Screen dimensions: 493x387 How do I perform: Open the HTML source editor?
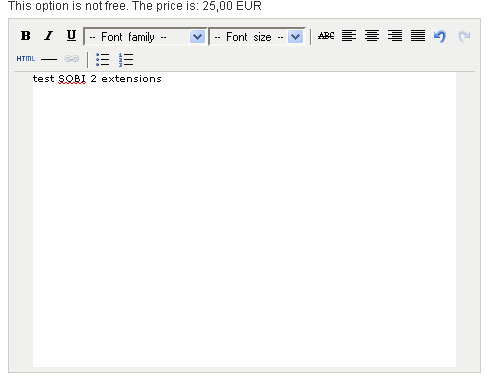tap(26, 59)
